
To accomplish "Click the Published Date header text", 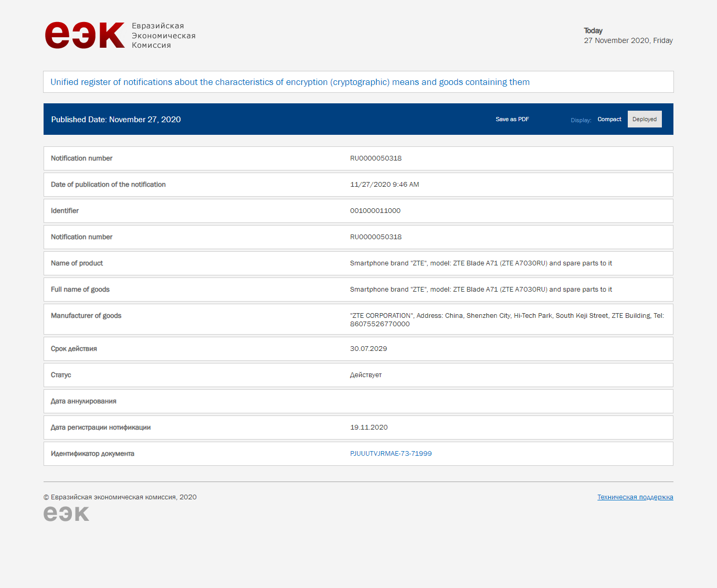I will pyautogui.click(x=116, y=120).
